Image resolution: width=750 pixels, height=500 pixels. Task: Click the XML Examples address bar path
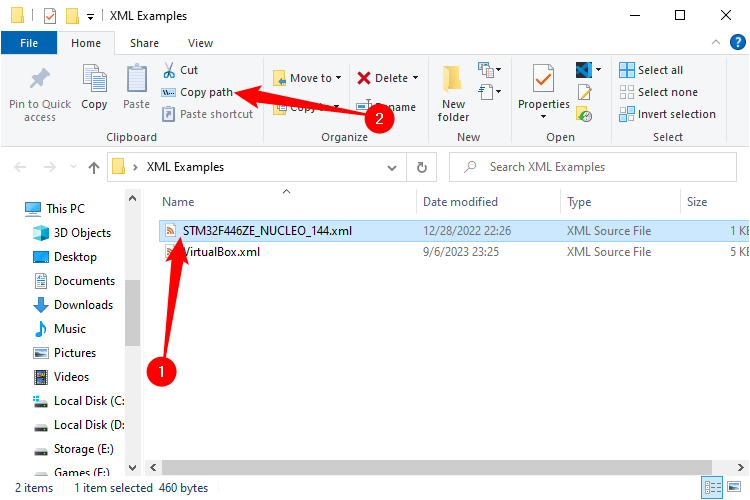tap(185, 167)
